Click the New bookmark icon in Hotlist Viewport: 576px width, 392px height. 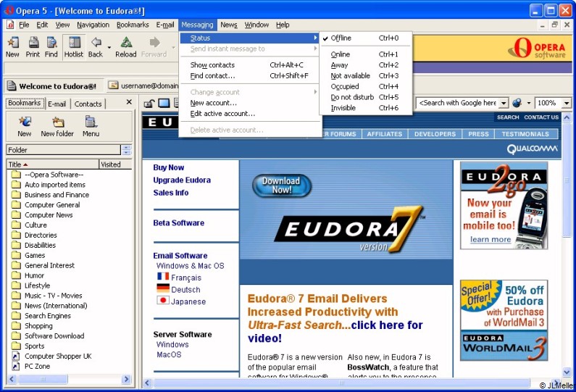point(25,126)
